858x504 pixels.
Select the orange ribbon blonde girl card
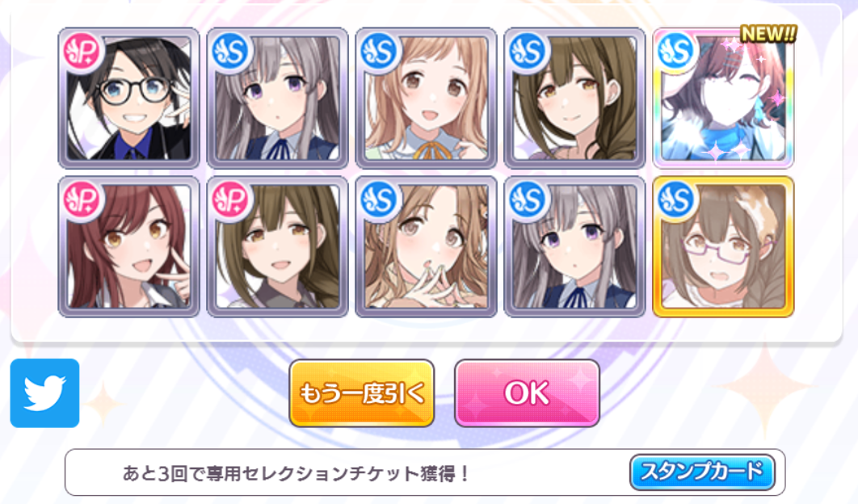tap(427, 98)
